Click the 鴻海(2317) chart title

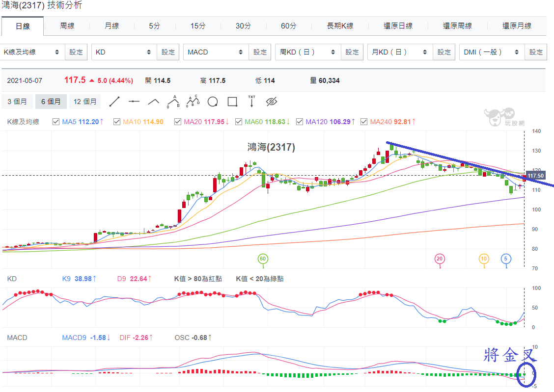271,147
